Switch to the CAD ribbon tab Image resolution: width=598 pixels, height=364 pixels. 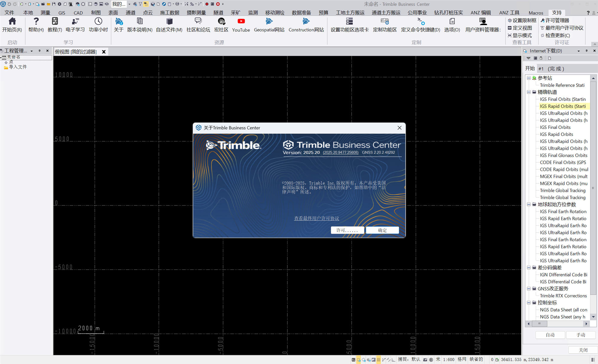point(78,13)
